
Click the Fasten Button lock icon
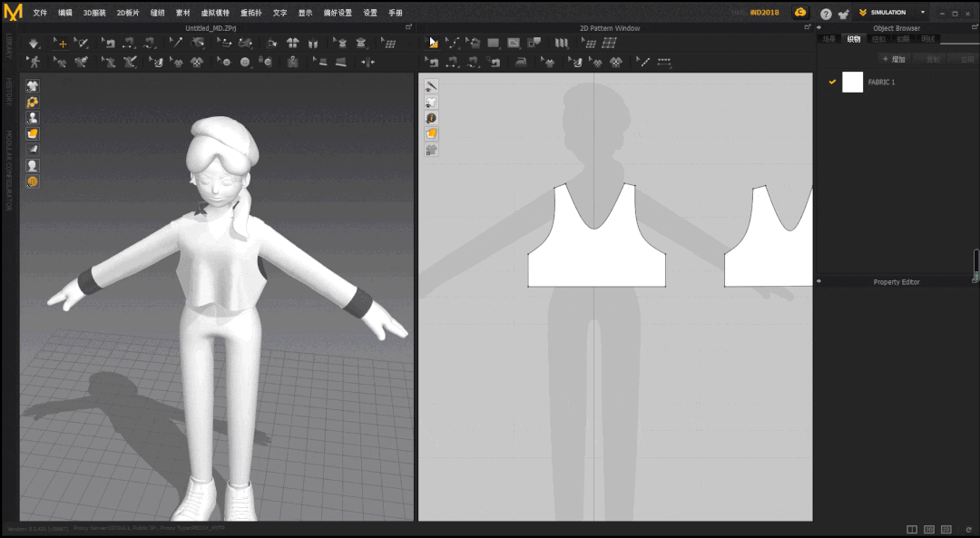[x=266, y=62]
